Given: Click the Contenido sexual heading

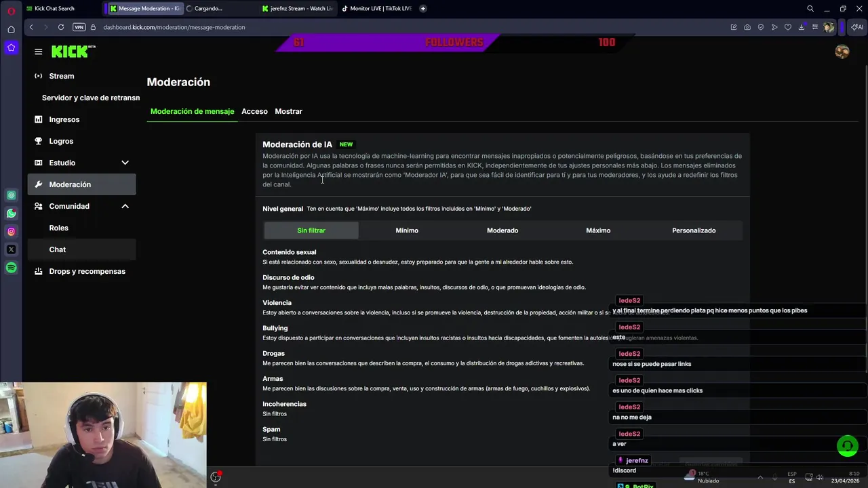Looking at the screenshot, I should pos(290,252).
